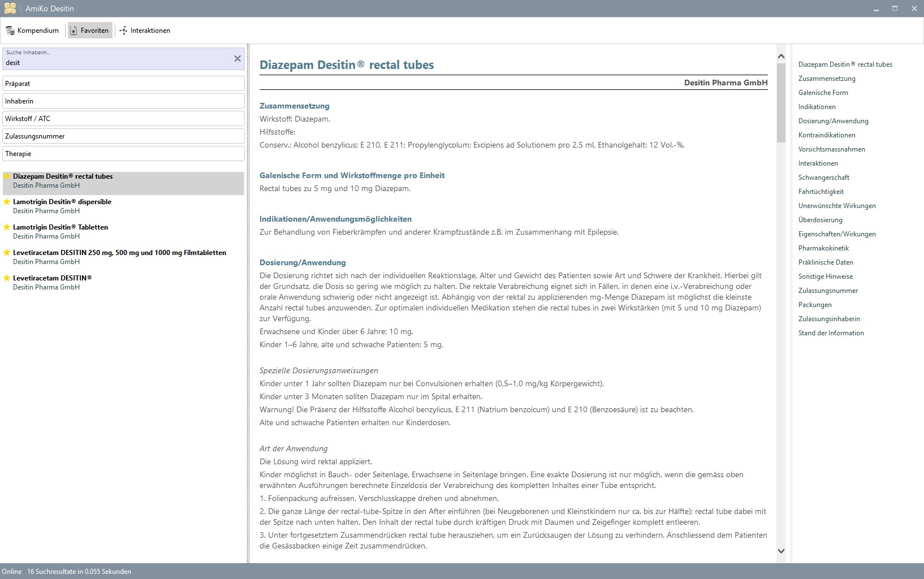Collapse the Inhaberin search category

click(123, 101)
